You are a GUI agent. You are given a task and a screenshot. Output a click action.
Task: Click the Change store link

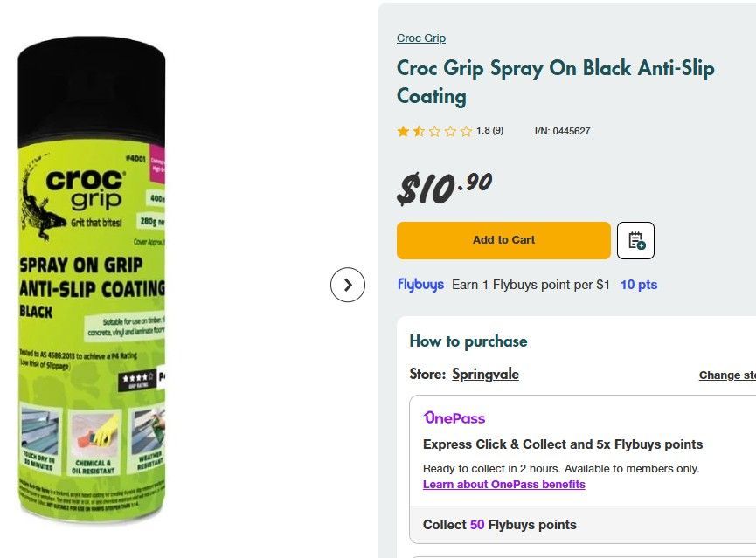727,375
